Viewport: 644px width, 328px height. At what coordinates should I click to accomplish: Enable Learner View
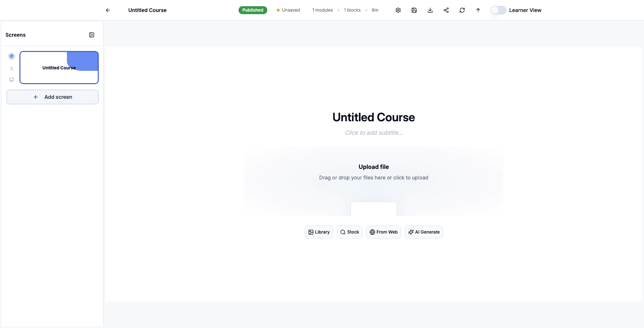(498, 10)
